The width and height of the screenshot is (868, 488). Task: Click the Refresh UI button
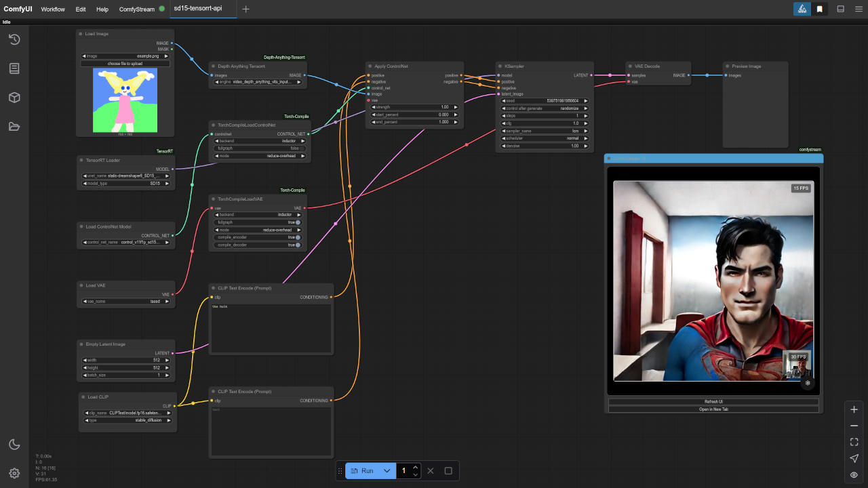713,402
